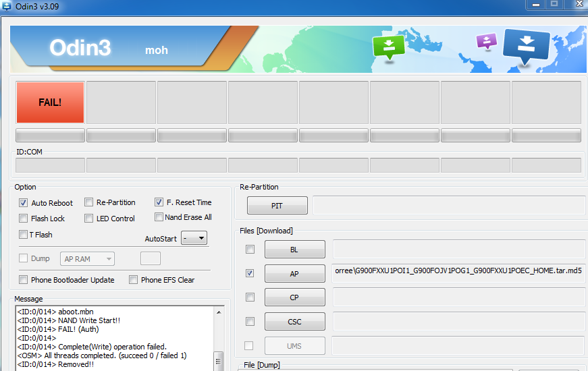Click the AP file button
The height and width of the screenshot is (371, 588).
(295, 273)
